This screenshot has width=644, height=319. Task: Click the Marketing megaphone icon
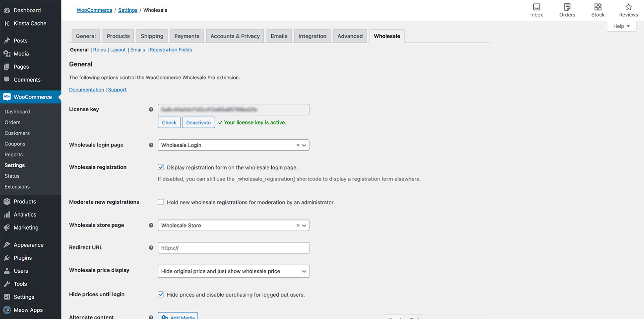7,228
